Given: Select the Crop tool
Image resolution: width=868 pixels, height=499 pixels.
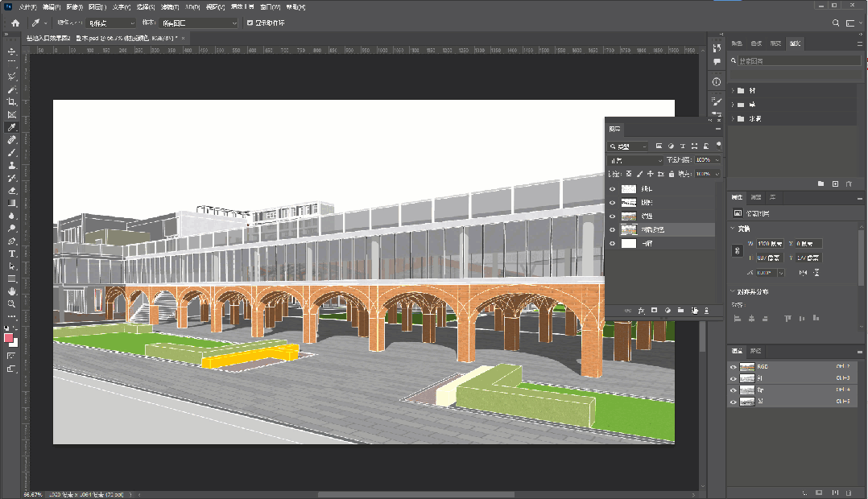Looking at the screenshot, I should click(x=12, y=102).
